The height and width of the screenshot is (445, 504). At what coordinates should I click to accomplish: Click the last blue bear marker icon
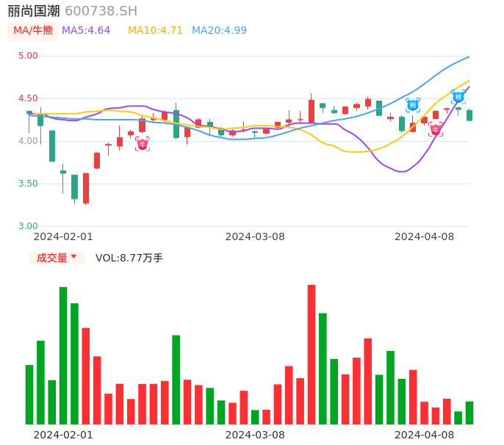coord(458,96)
